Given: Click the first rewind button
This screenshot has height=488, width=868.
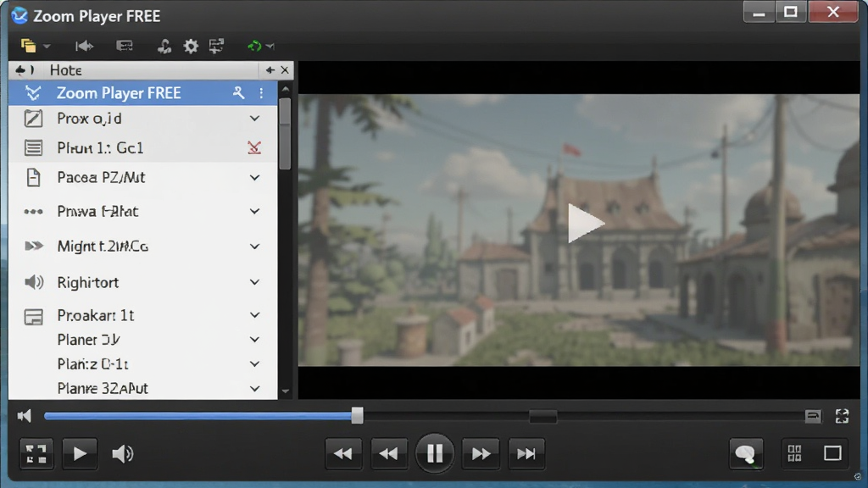Looking at the screenshot, I should click(342, 454).
